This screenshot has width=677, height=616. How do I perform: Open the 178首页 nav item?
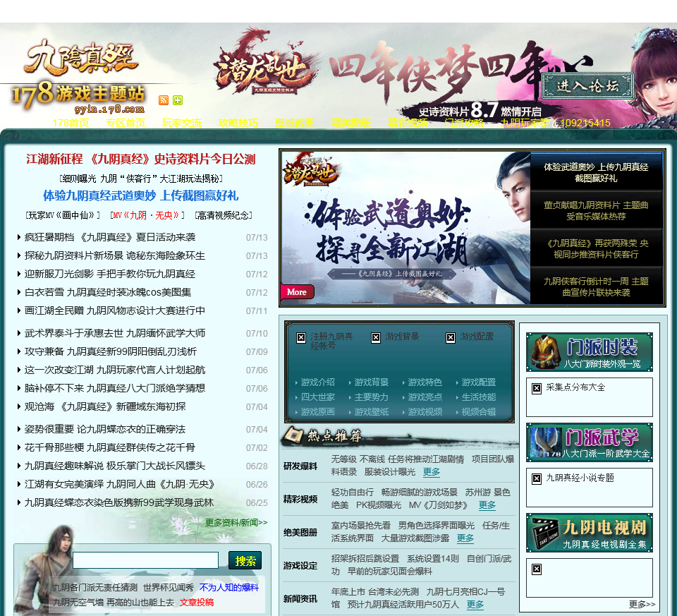pos(71,123)
